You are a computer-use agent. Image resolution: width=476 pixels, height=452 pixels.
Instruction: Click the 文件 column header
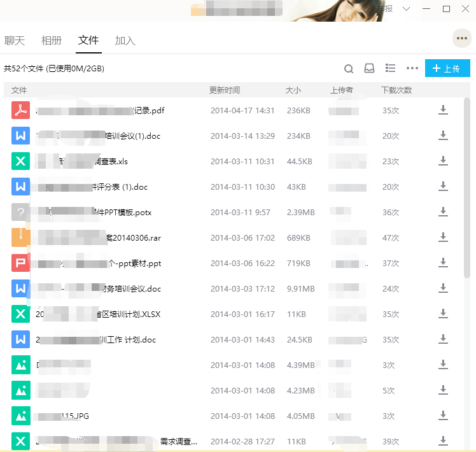[19, 90]
